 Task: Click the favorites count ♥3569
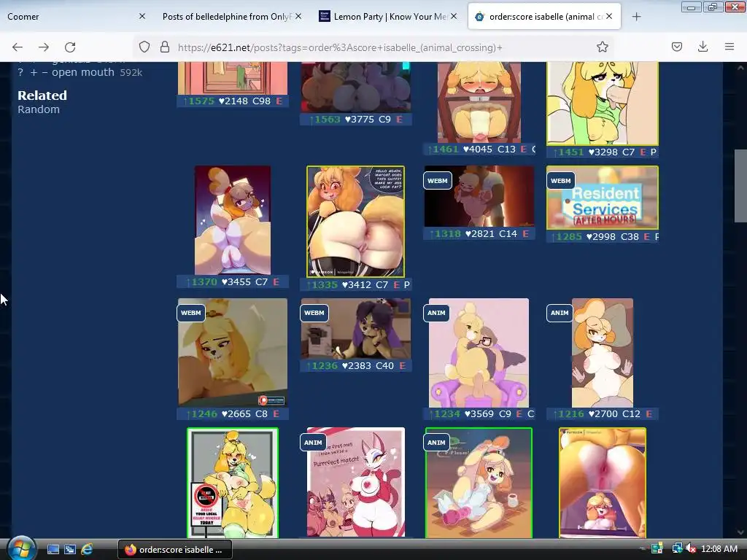coord(479,414)
